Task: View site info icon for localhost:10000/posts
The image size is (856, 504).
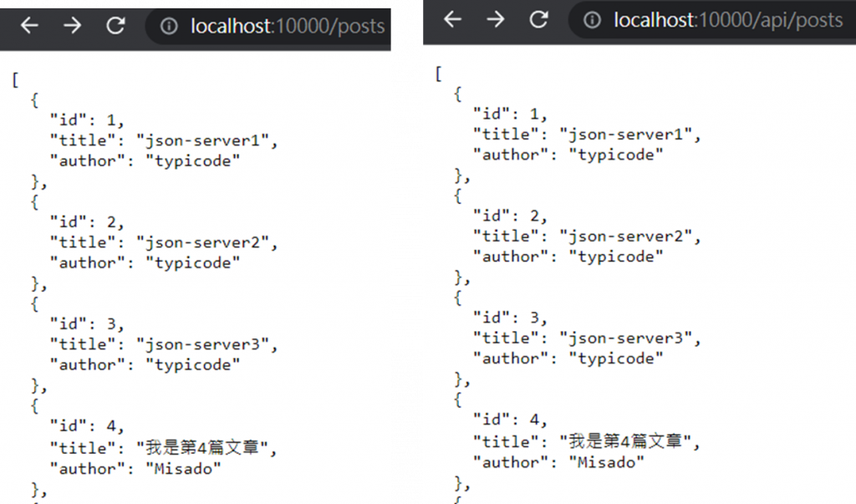Action: click(169, 26)
